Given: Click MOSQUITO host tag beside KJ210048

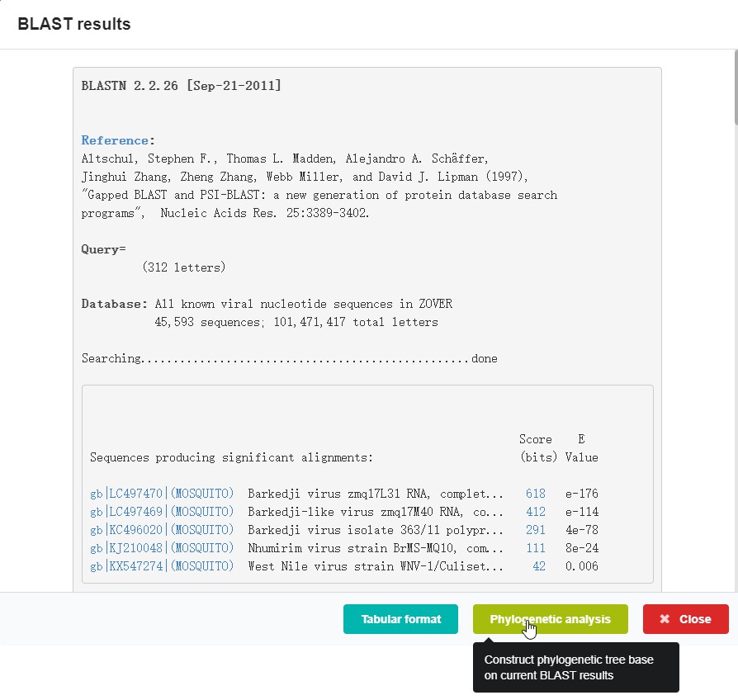Looking at the screenshot, I should click(202, 548).
